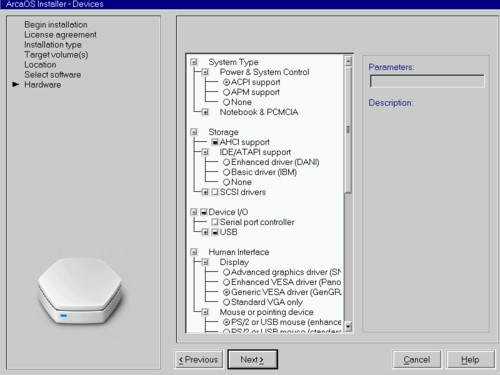500x375 pixels.
Task: Toggle the Device I/O checkbox
Action: pos(204,212)
